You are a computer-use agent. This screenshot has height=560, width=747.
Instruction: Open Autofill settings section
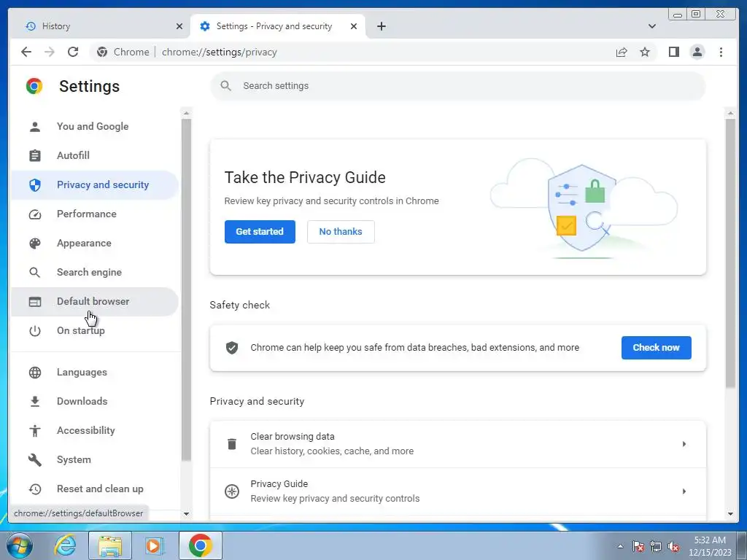pos(95,155)
